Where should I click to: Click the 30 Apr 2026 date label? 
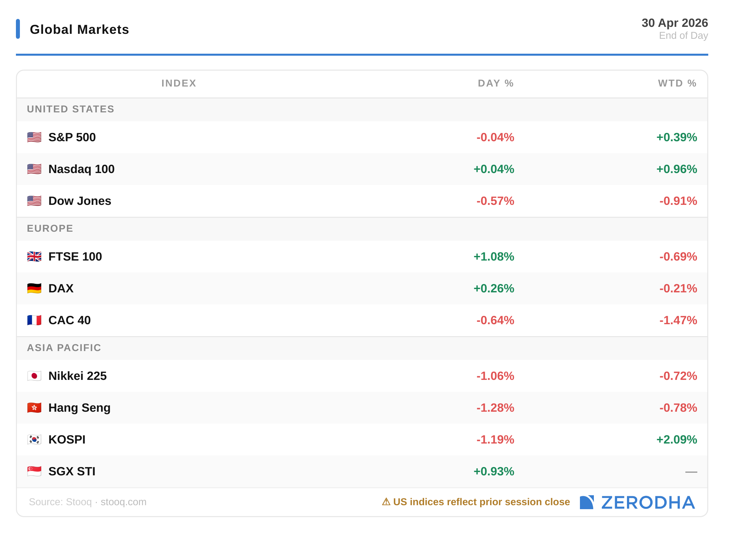(x=674, y=23)
